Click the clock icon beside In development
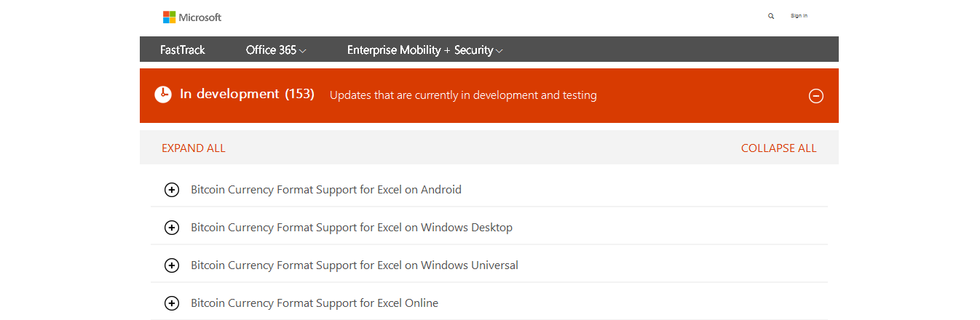Viewport: 980px width, 320px height. 163,95
